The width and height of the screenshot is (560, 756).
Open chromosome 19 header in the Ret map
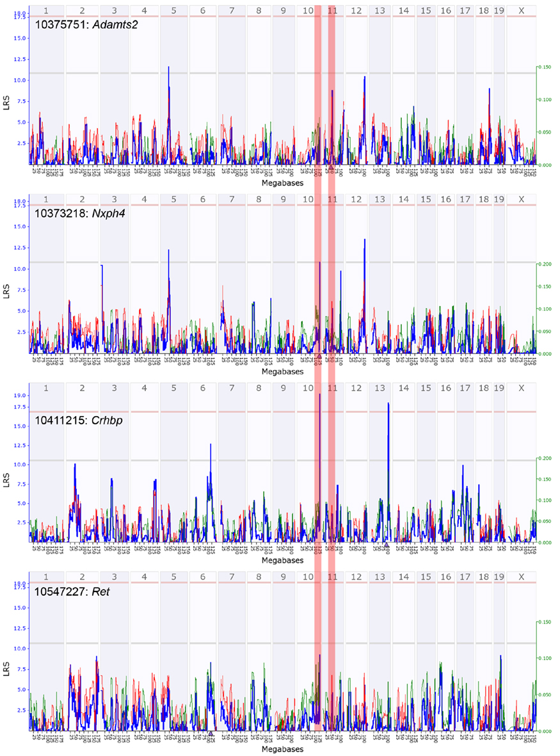499,577
